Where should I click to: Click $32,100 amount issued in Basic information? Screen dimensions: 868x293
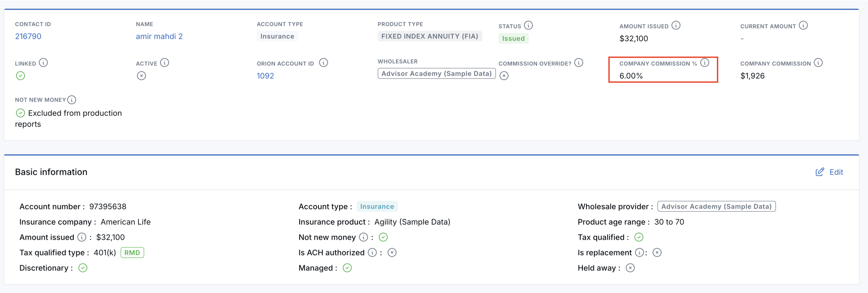[110, 237]
